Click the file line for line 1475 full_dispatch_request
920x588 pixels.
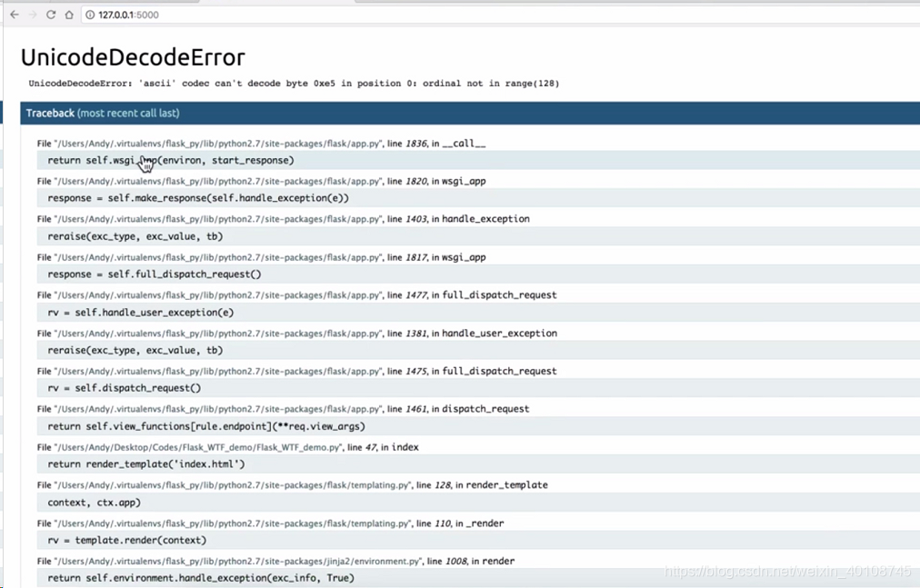pos(297,371)
